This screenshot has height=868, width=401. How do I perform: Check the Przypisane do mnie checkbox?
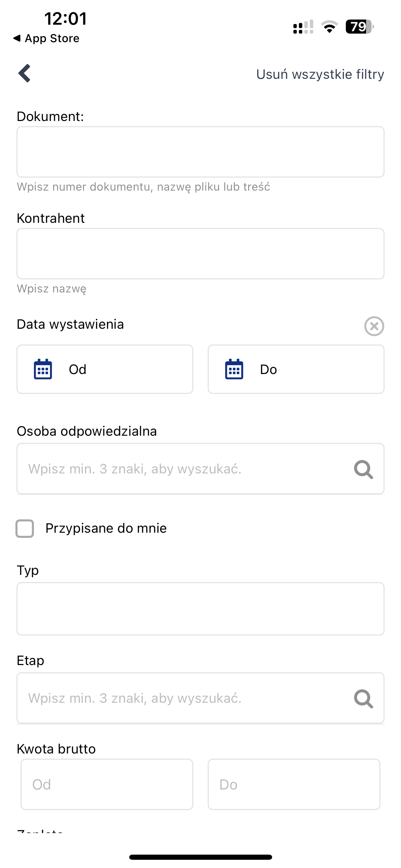[25, 528]
